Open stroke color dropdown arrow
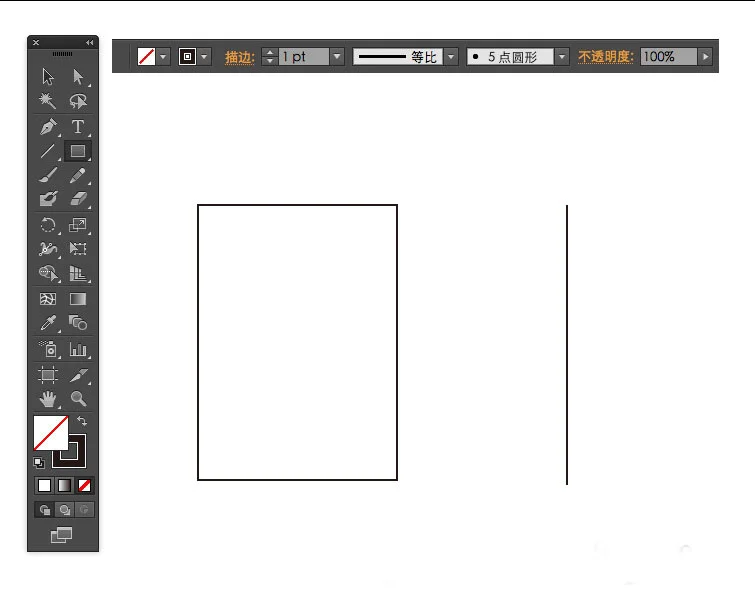 click(204, 56)
